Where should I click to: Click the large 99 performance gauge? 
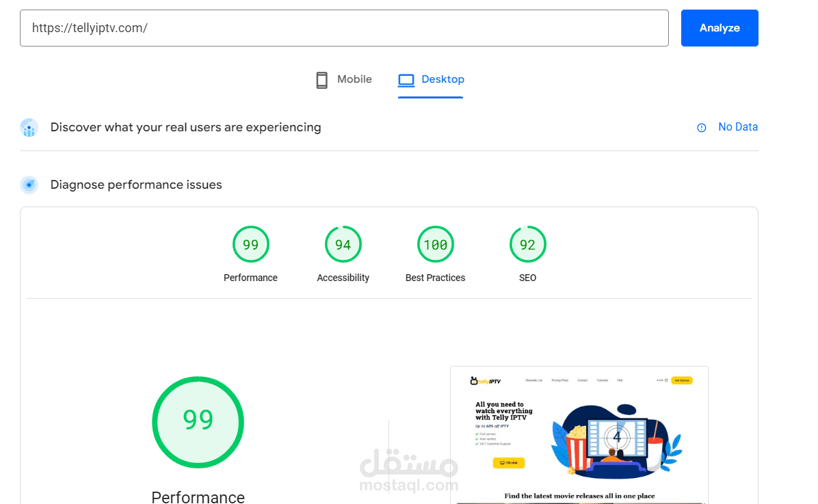(x=198, y=422)
